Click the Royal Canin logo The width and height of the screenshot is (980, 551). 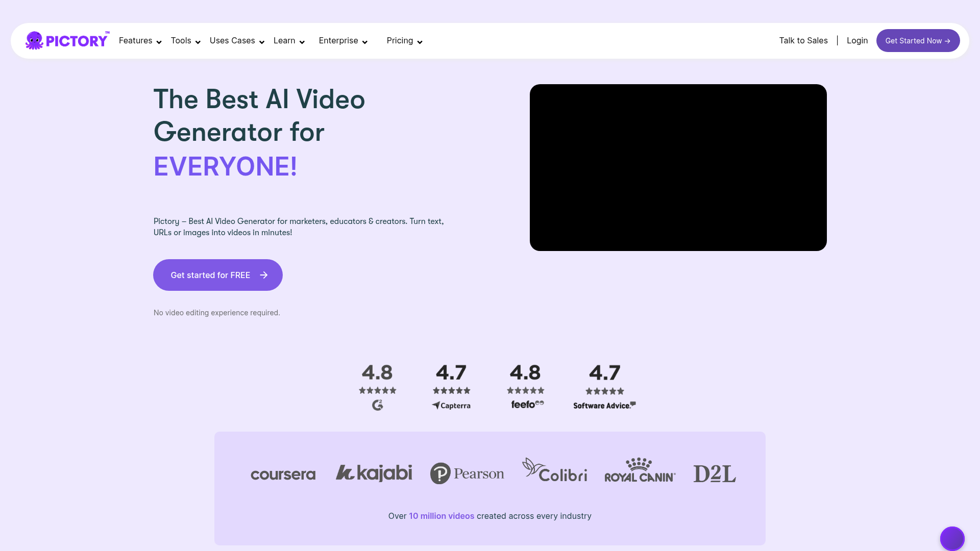click(x=640, y=469)
